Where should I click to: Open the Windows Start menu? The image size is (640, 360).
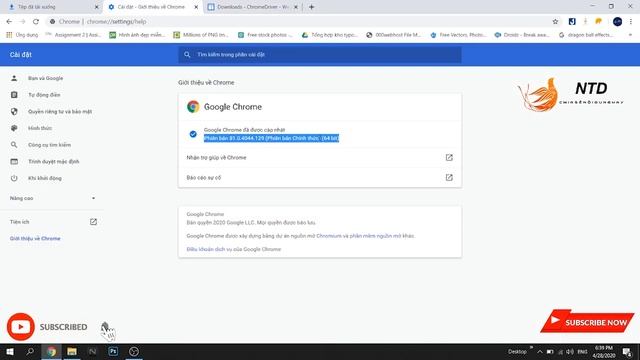(x=10, y=351)
